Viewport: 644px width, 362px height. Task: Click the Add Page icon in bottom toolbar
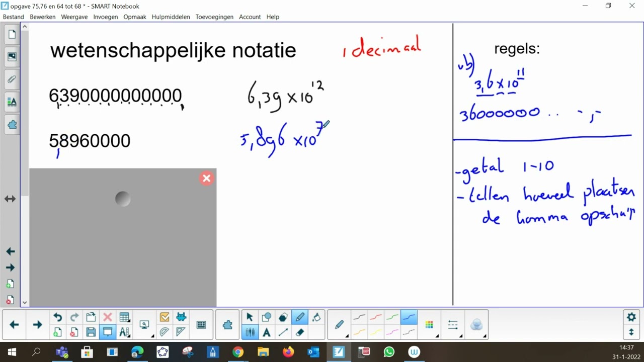coord(57,332)
